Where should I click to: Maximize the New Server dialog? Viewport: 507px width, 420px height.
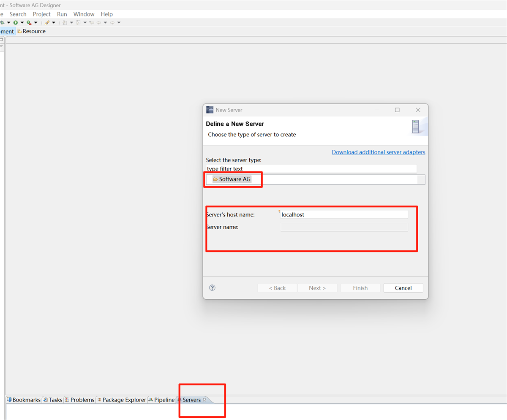397,110
